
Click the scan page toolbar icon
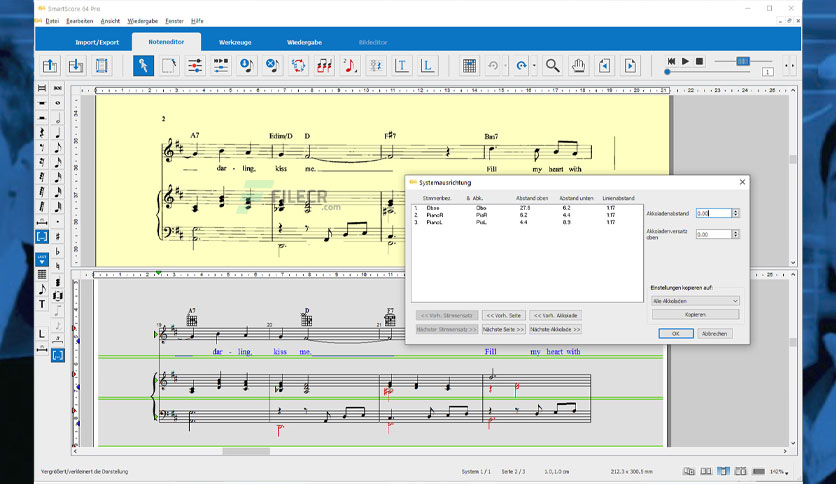(x=101, y=66)
